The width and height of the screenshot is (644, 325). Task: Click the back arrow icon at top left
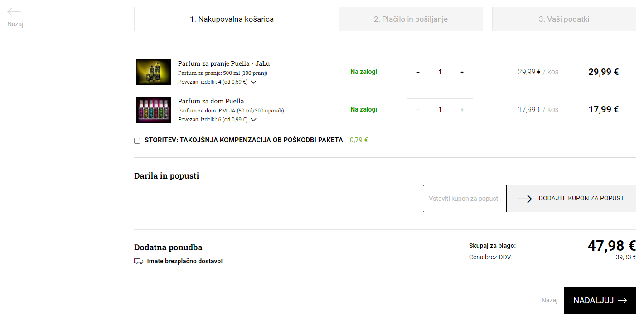[14, 12]
